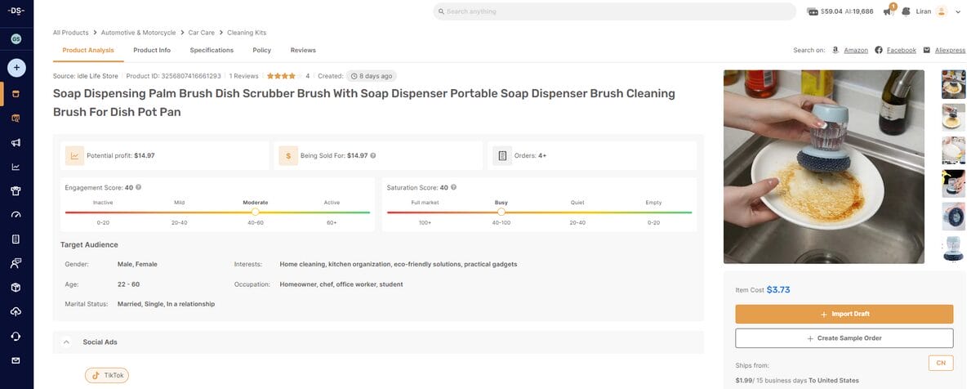Collapse the Social Ads section
Screen dimensions: 980x389
(x=66, y=342)
